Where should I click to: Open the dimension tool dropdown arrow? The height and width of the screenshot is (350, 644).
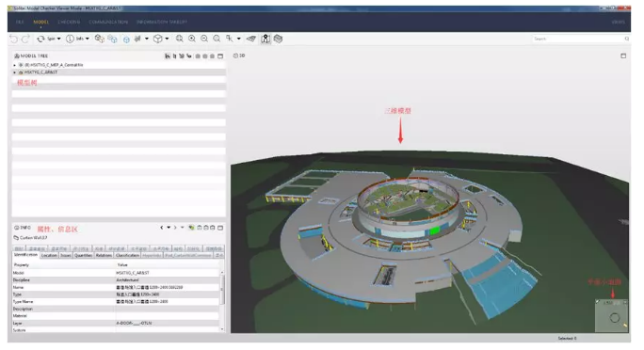pyautogui.click(x=238, y=39)
